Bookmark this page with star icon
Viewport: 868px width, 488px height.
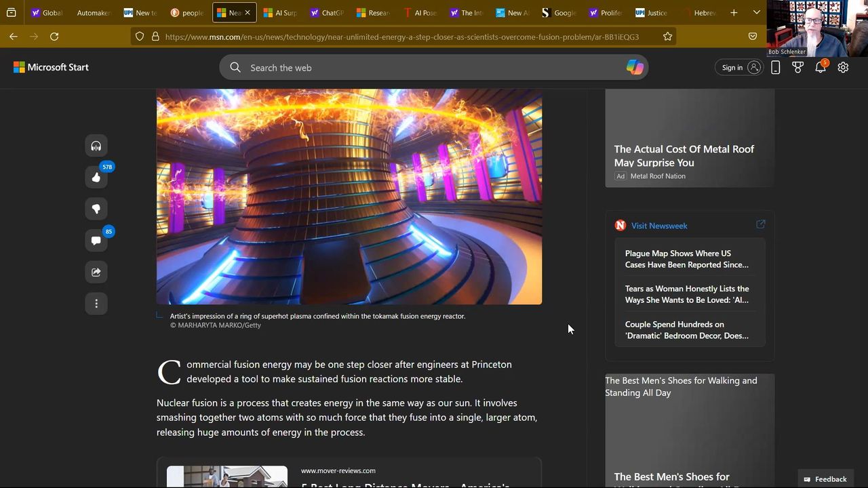pyautogui.click(x=667, y=37)
